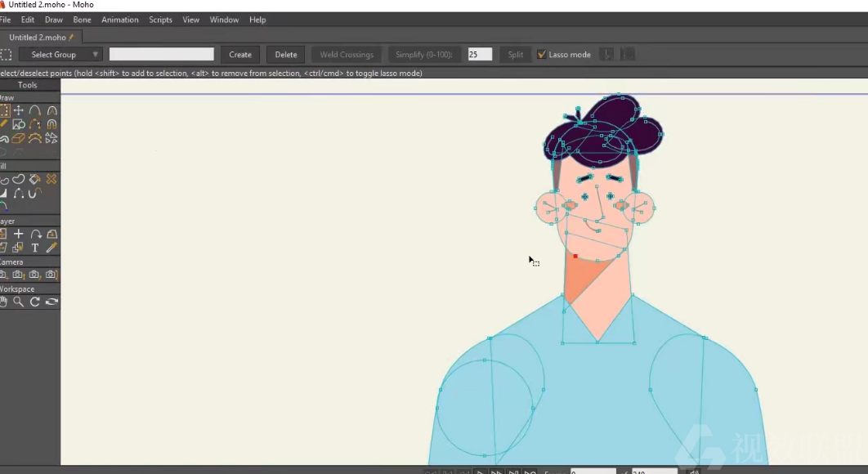Select the Create Shape tool
This screenshot has height=474, width=868.
click(19, 180)
